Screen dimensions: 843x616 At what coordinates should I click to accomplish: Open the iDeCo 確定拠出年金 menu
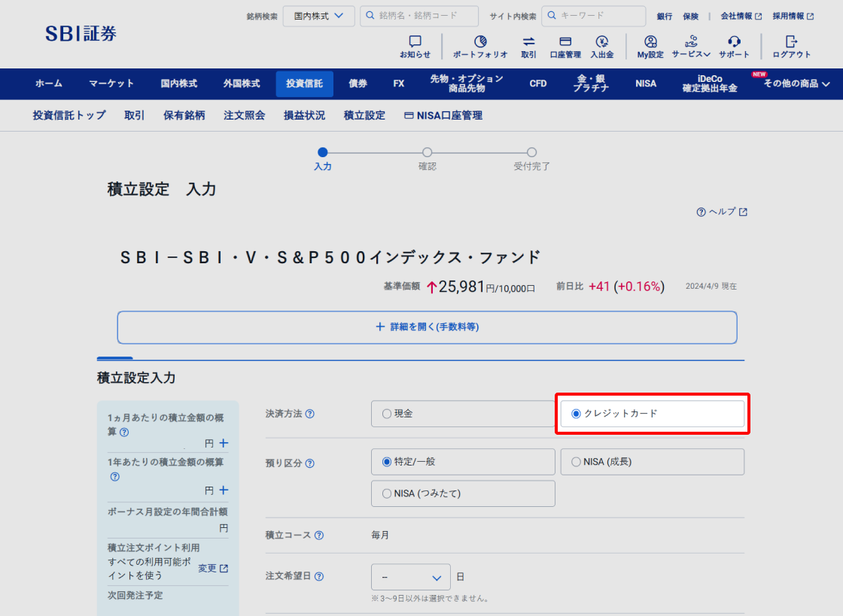(x=710, y=83)
